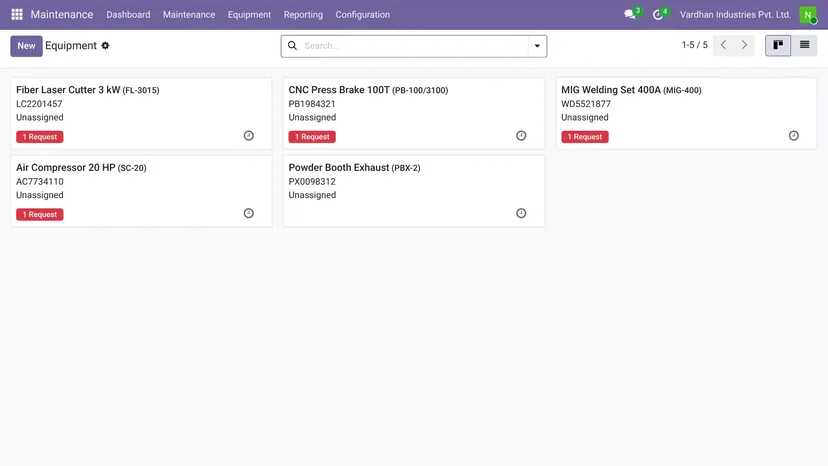Open MIG Welding Set 400A card title
Screen dimensions: 828x466
[x=611, y=90]
